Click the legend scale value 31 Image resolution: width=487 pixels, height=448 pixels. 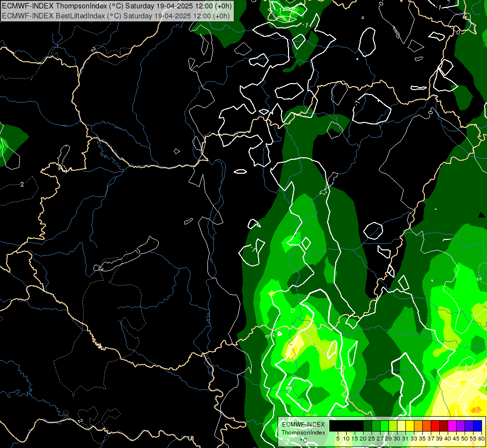[x=405, y=439]
